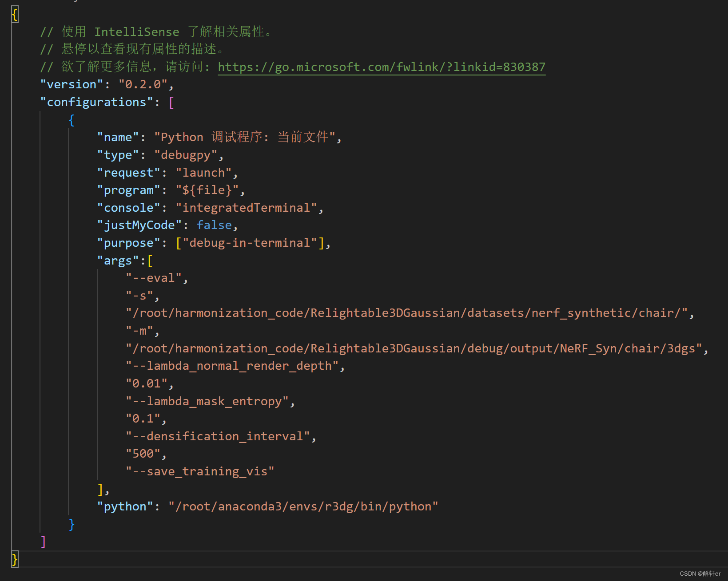Screen dimensions: 728x581
Task: Click the /root/anaconda3/envs/r3dg/bin/python path value
Action: point(303,506)
